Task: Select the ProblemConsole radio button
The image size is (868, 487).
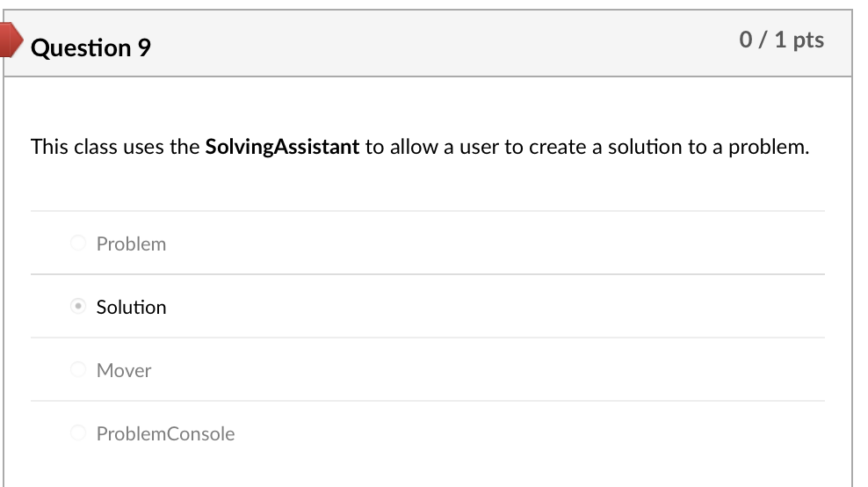Action: coord(78,433)
